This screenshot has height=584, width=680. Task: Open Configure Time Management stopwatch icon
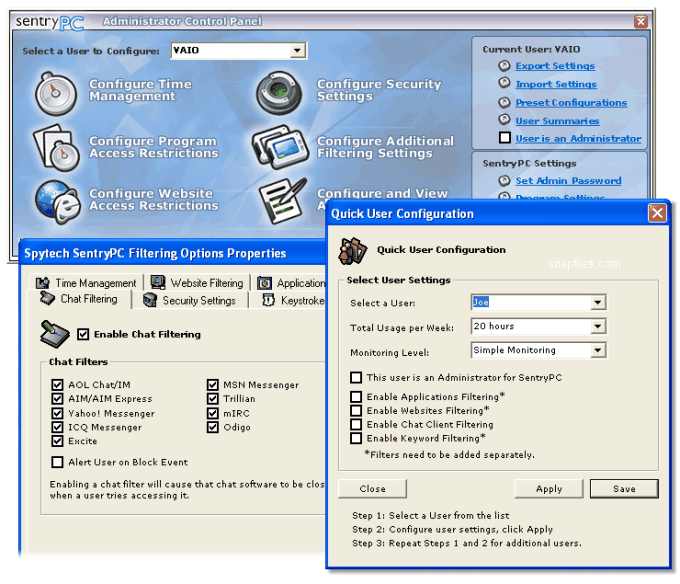56,93
